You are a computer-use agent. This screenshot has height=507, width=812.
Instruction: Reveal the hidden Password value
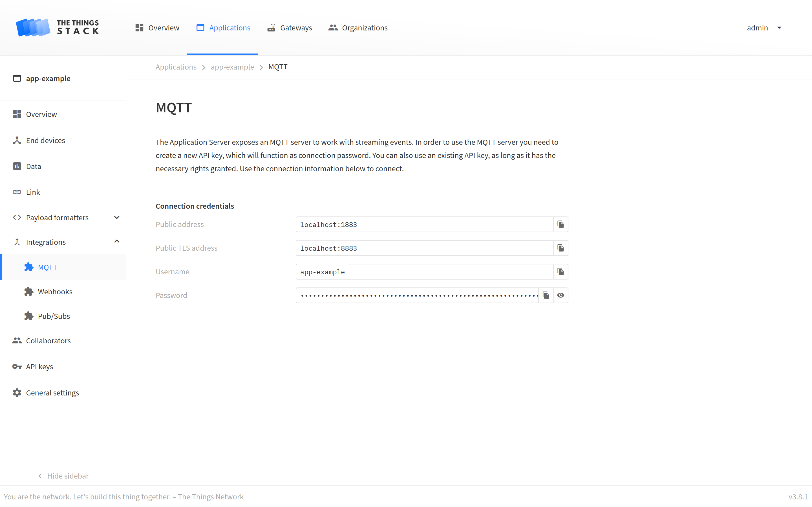(x=561, y=295)
